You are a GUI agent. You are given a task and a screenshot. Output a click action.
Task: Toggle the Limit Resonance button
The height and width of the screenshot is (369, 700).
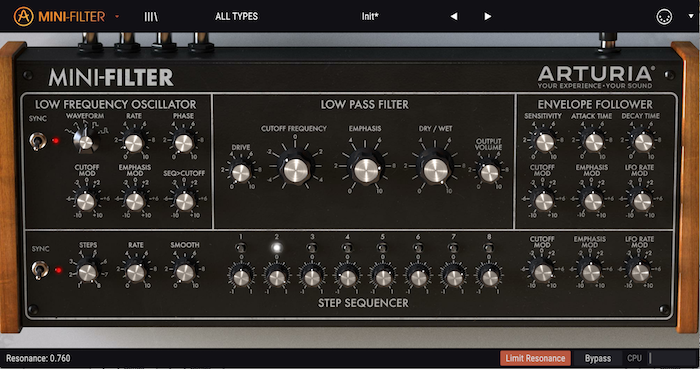tap(535, 358)
